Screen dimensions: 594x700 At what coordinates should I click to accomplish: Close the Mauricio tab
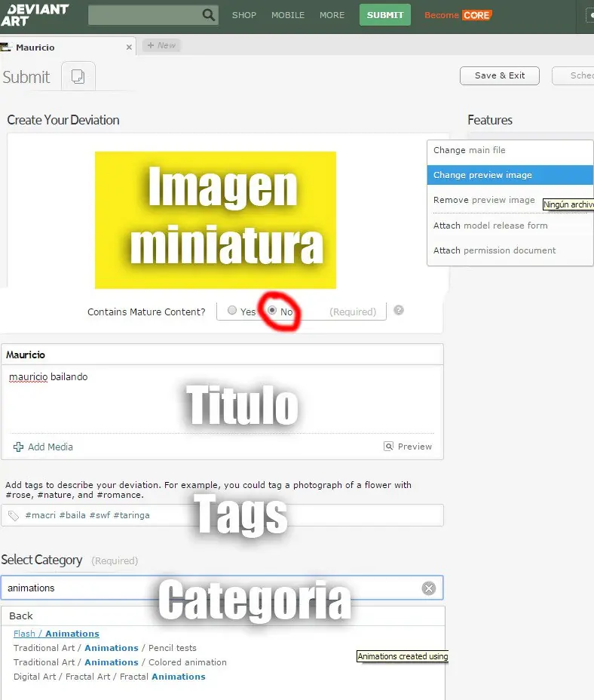pos(129,47)
